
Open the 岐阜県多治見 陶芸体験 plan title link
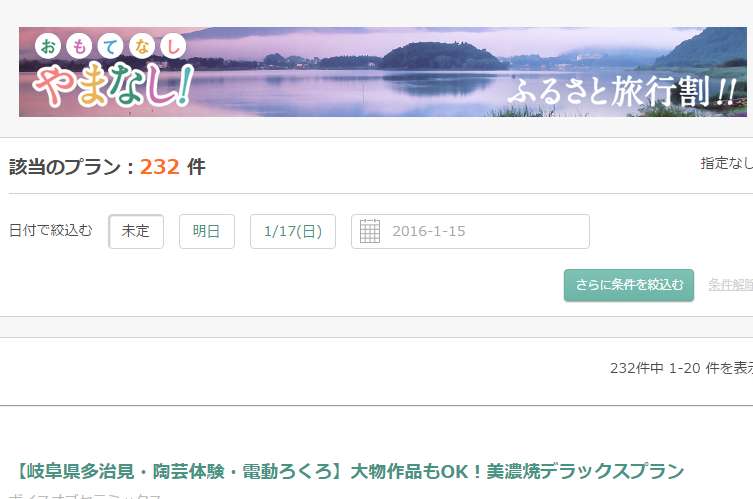point(349,471)
